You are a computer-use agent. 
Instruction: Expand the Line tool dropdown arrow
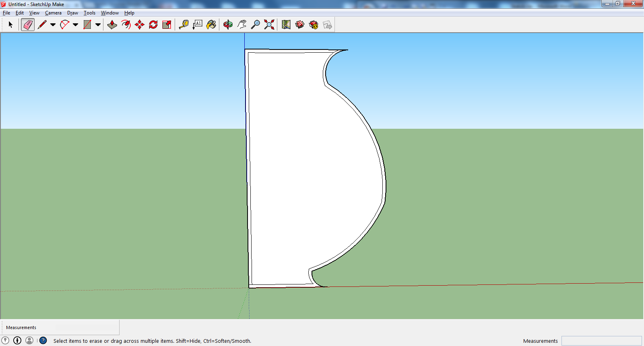[x=53, y=25]
